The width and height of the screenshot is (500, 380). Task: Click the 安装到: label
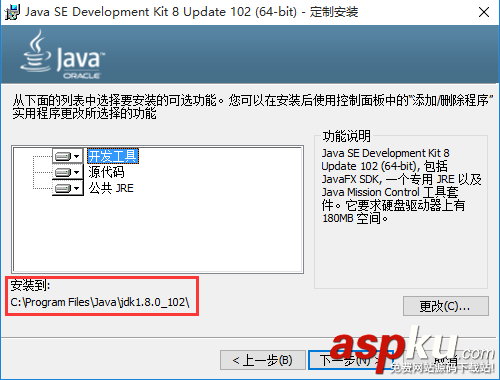pos(30,285)
